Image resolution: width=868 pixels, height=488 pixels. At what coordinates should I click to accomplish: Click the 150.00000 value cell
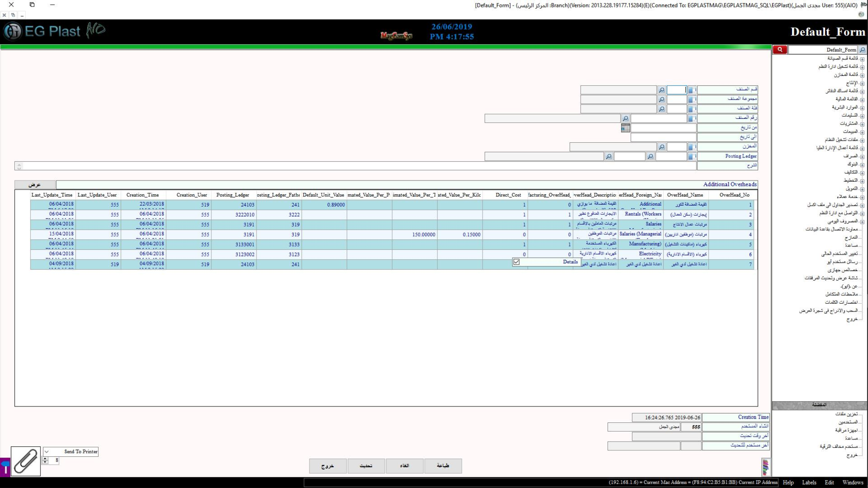(x=414, y=235)
